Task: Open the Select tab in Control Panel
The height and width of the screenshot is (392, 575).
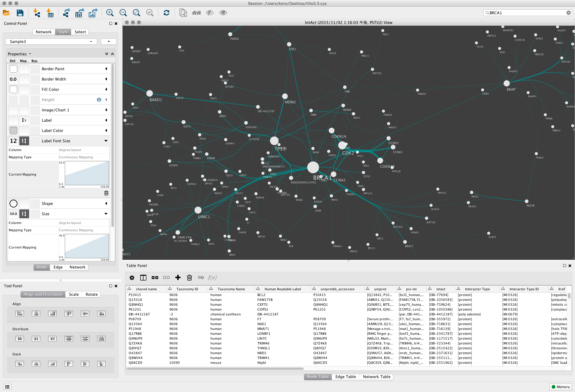Action: pyautogui.click(x=80, y=32)
